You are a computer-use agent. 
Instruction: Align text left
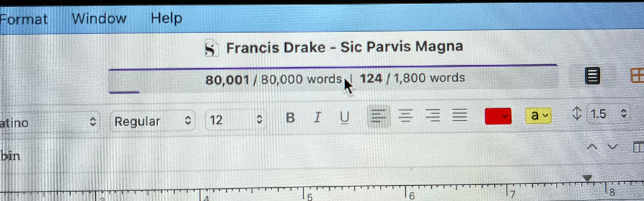coord(379,116)
